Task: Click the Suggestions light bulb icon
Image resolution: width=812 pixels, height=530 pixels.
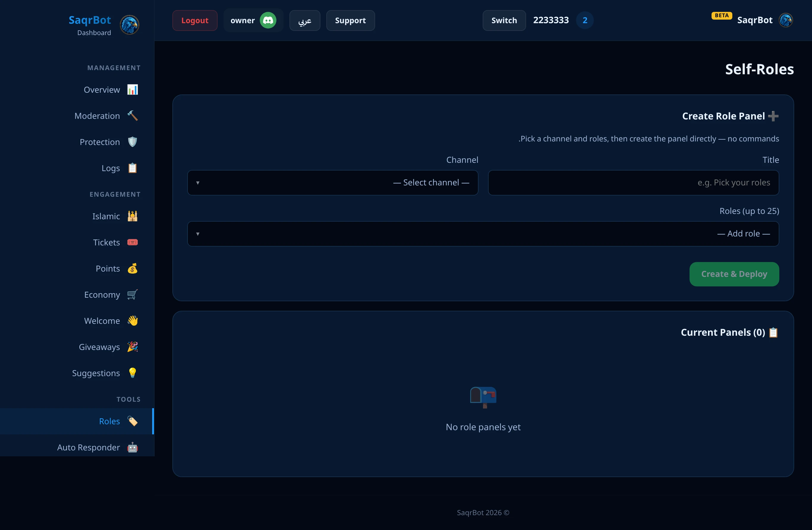Action: tap(132, 373)
